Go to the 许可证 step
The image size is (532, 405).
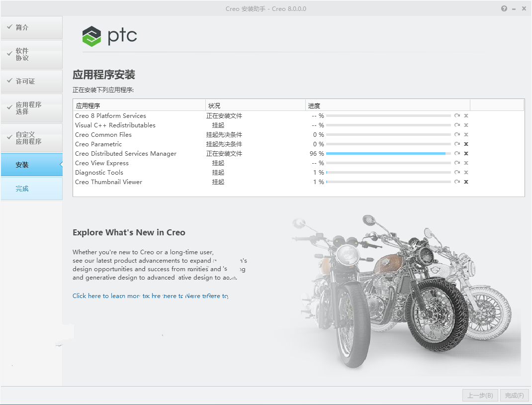pyautogui.click(x=31, y=81)
